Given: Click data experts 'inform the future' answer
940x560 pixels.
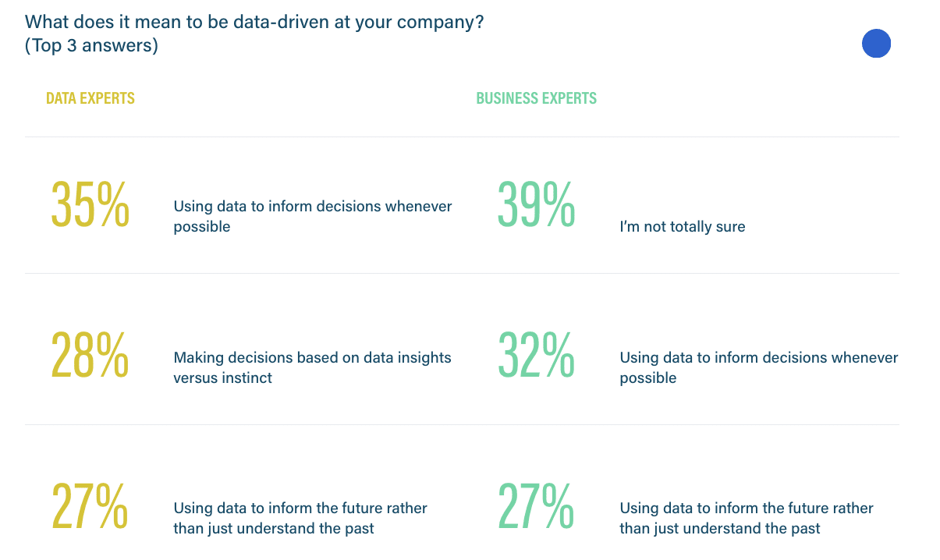Looking at the screenshot, I should (x=300, y=518).
